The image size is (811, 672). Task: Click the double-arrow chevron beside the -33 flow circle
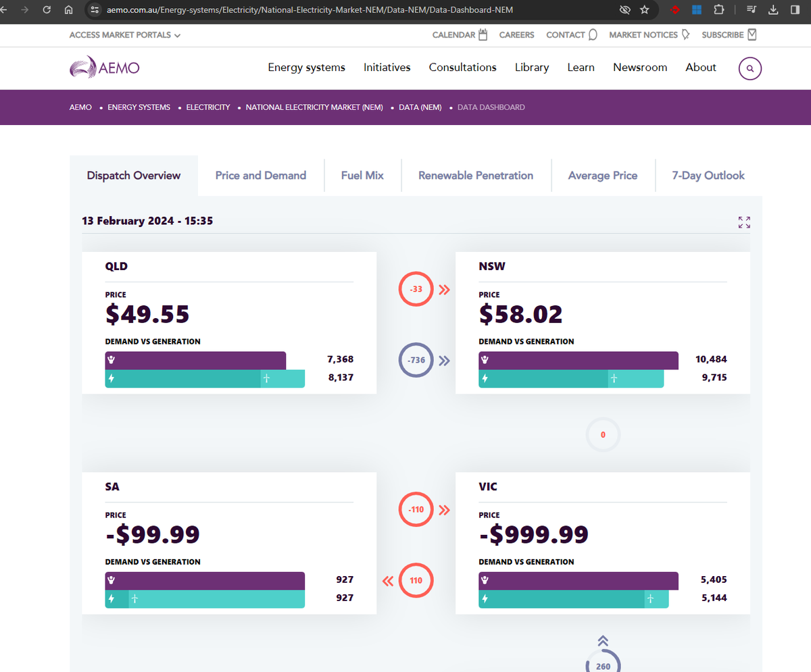pos(444,289)
